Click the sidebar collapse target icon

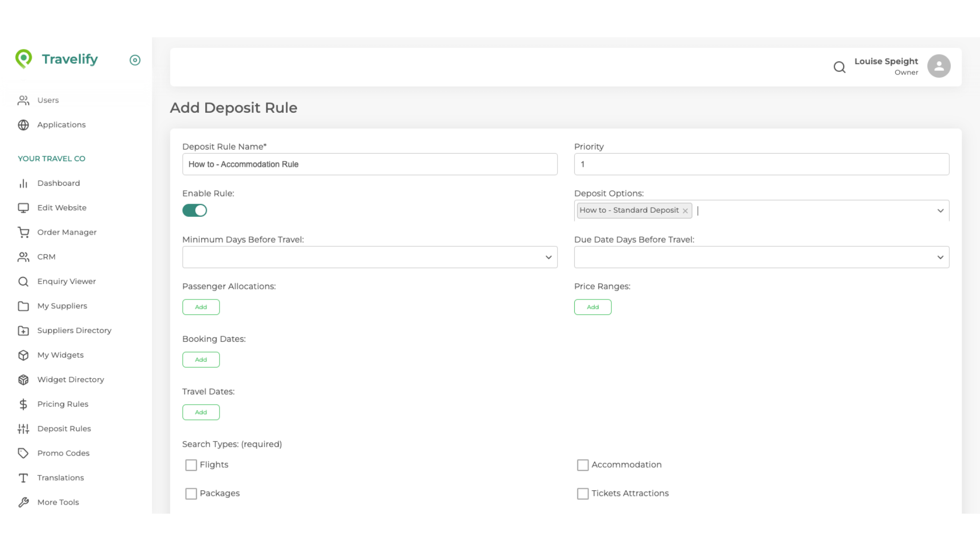tap(135, 60)
